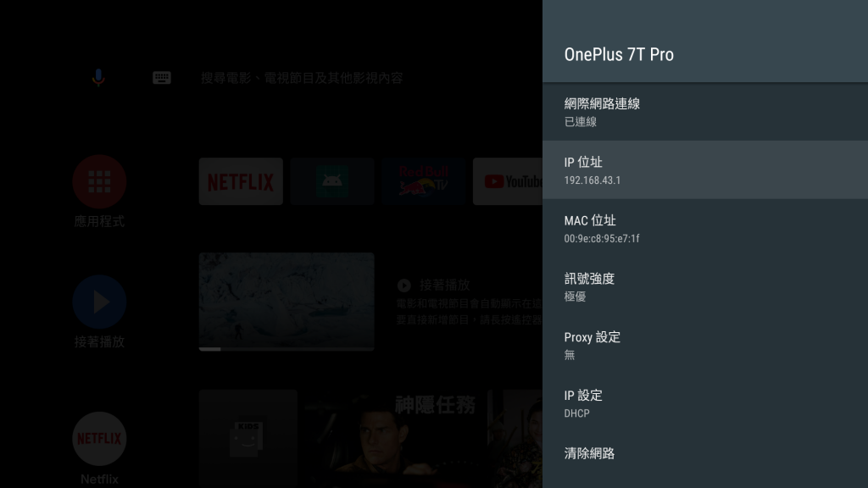Open the 應用程式 apps grid icon
This screenshot has width=868, height=488.
coord(100,182)
